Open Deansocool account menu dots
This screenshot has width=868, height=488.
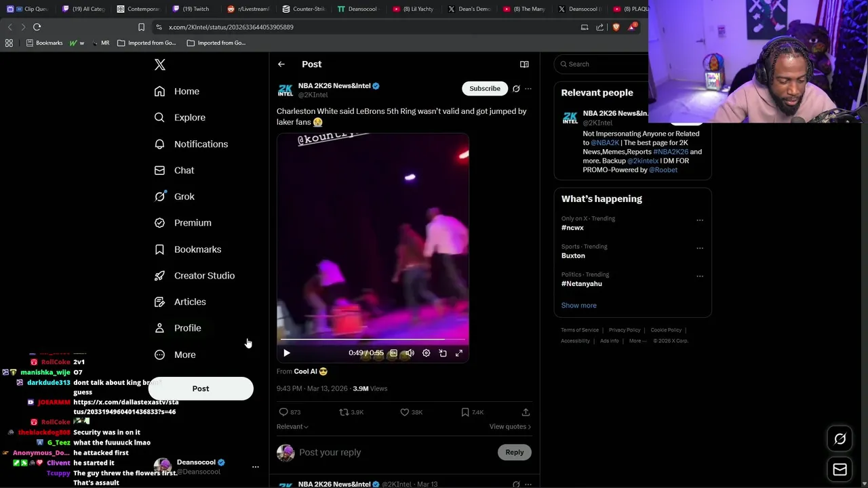tap(256, 467)
